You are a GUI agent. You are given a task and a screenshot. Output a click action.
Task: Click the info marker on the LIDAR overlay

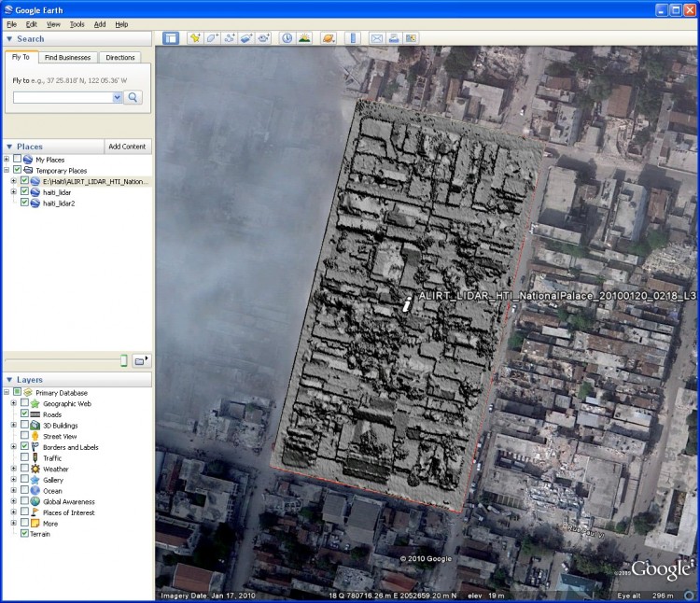point(407,305)
